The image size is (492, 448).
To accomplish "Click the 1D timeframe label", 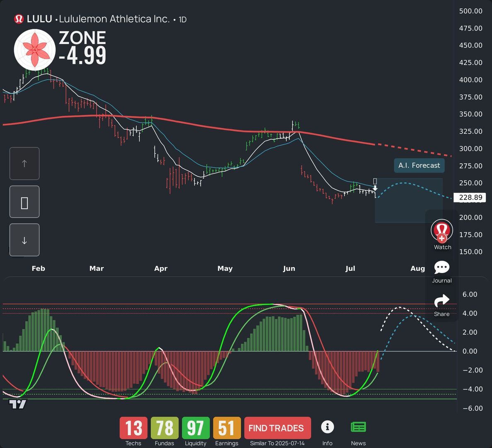I will coord(183,20).
